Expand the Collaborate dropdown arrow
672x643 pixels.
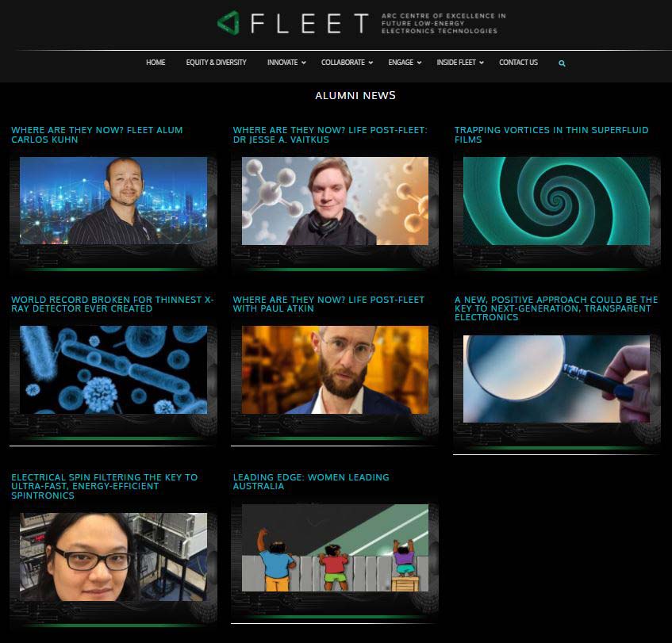click(x=371, y=63)
